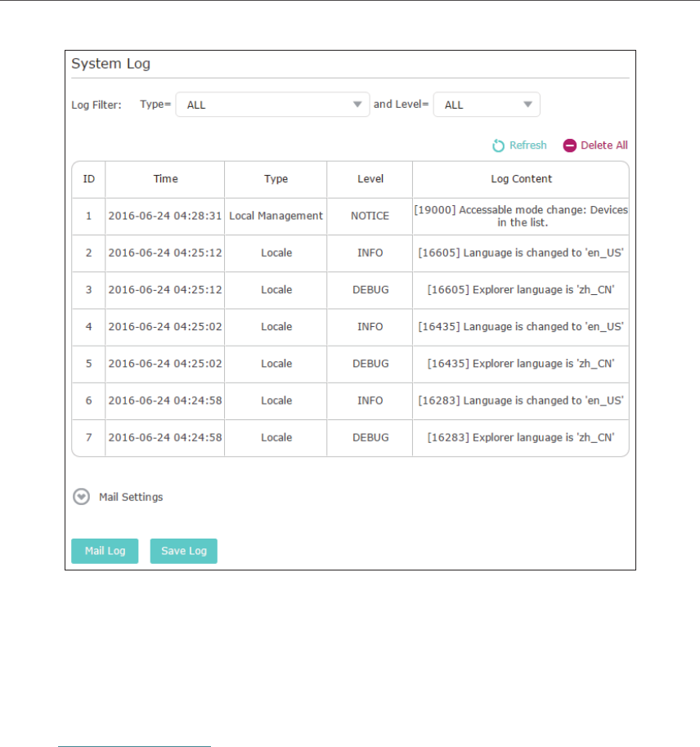Click the Type column header
The height and width of the screenshot is (747, 700).
(276, 179)
